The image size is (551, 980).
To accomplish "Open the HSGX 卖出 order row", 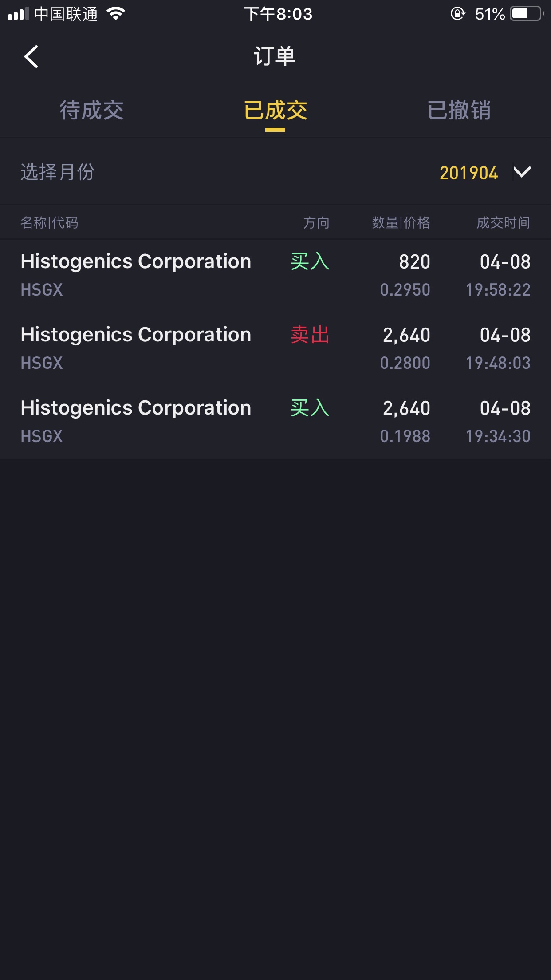I will coord(275,348).
